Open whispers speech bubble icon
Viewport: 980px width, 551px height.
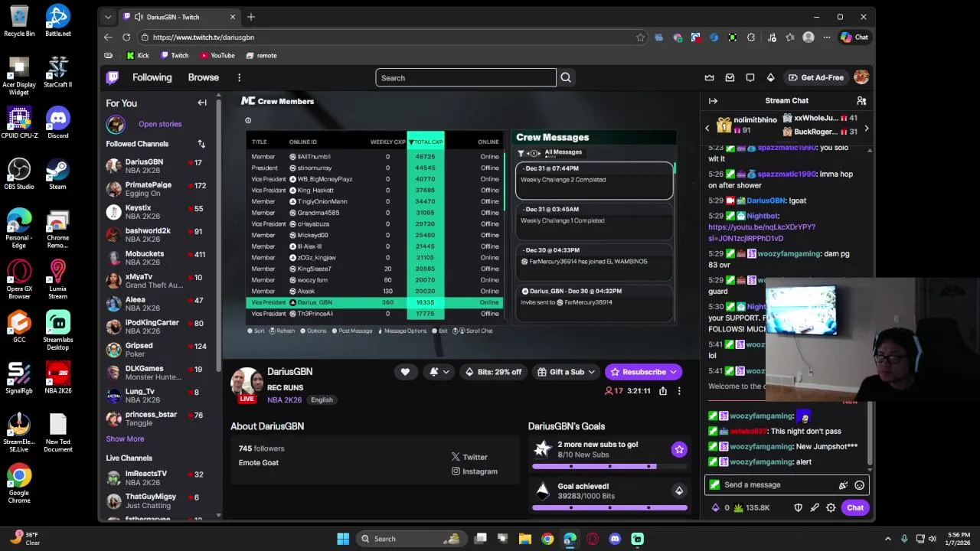click(x=750, y=77)
